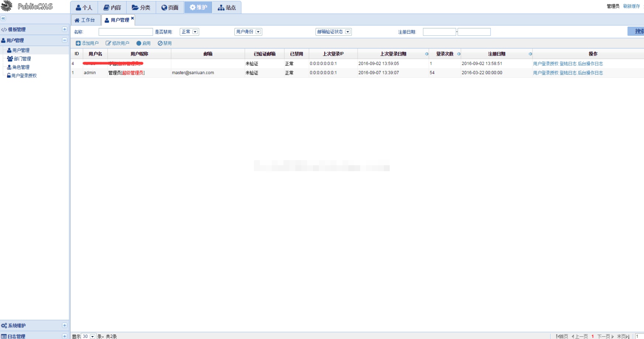Open the 是否禁用 dropdown showing 正常
The width and height of the screenshot is (644, 339).
pyautogui.click(x=189, y=32)
